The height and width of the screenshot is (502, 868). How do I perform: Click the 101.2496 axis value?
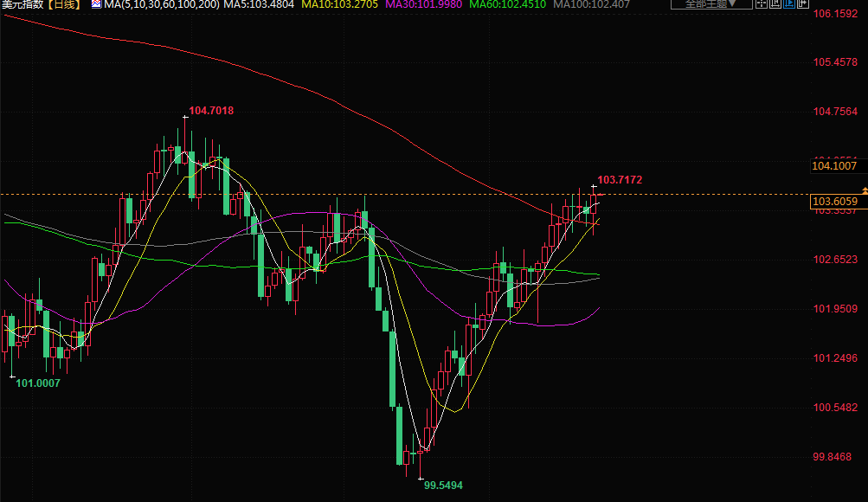pos(835,358)
